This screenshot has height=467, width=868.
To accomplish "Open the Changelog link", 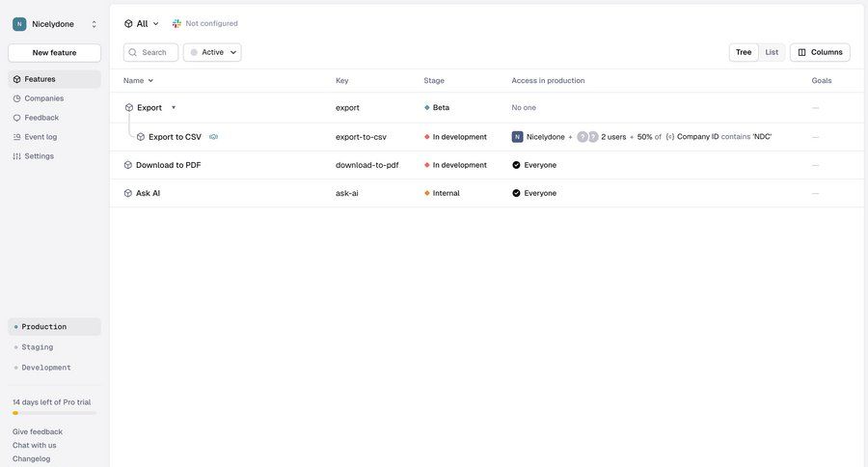I will (31, 458).
